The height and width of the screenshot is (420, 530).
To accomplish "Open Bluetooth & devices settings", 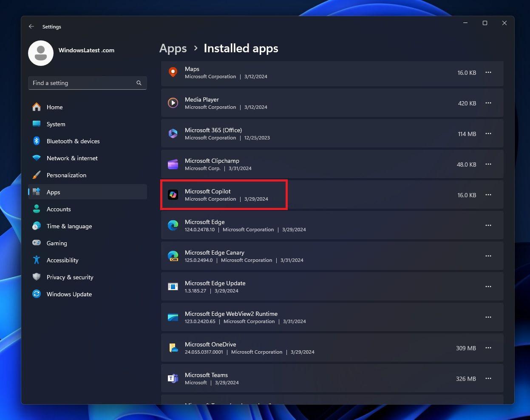I will pos(37,141).
